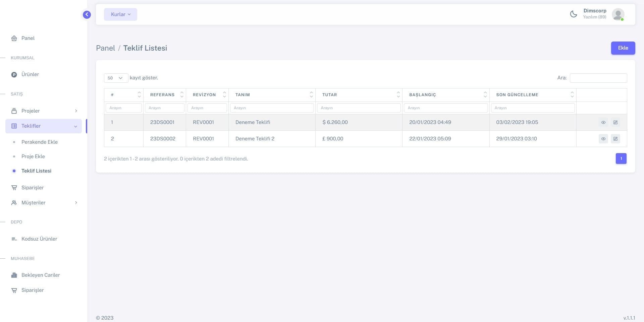This screenshot has width=644, height=322.
Task: Click the Siparişler cart icon under SATIŞ
Action: [14, 187]
